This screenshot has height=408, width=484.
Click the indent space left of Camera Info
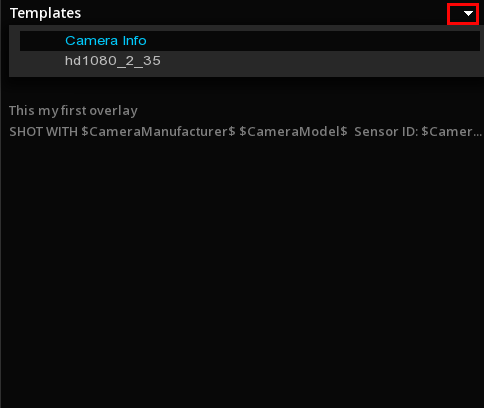tap(42, 41)
